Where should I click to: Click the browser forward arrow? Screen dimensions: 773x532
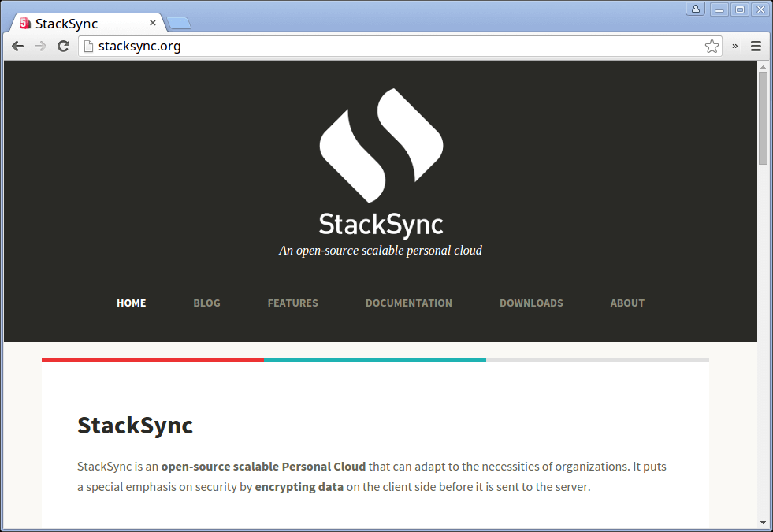pos(40,46)
